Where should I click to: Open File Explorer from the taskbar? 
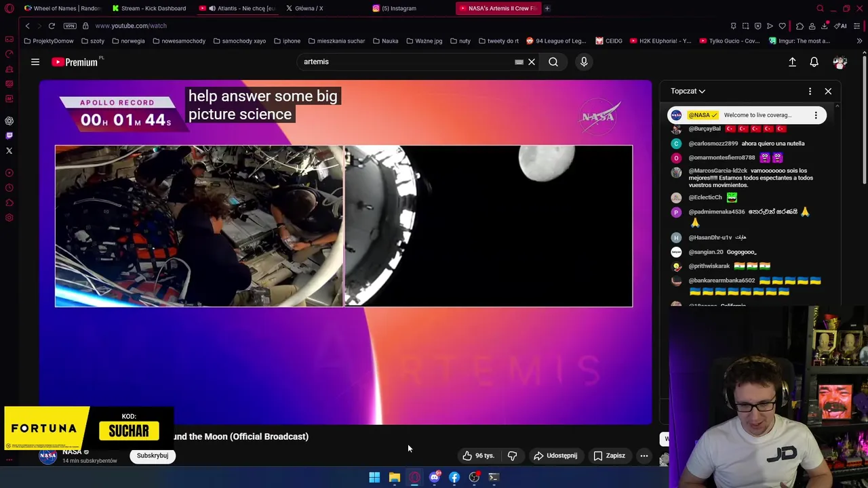395,477
